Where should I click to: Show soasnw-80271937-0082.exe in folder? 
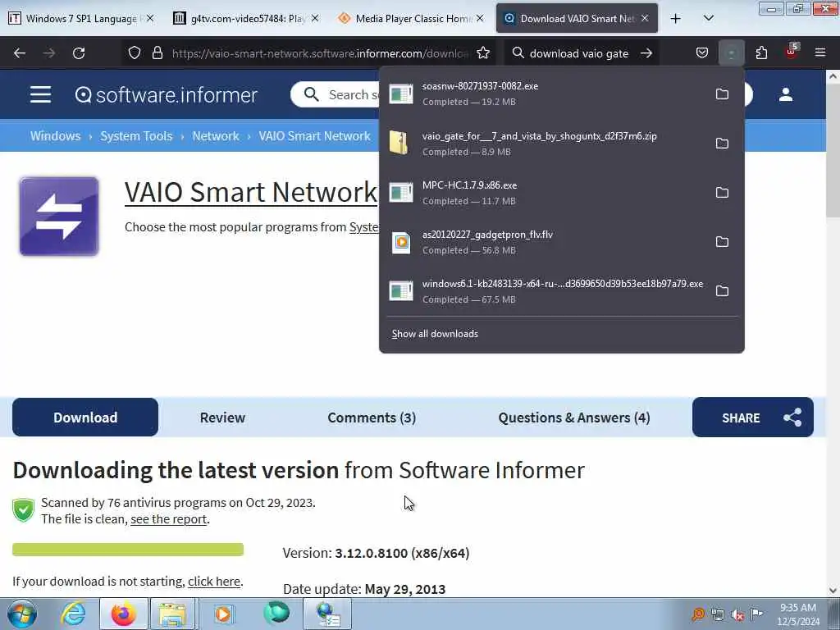(x=722, y=94)
